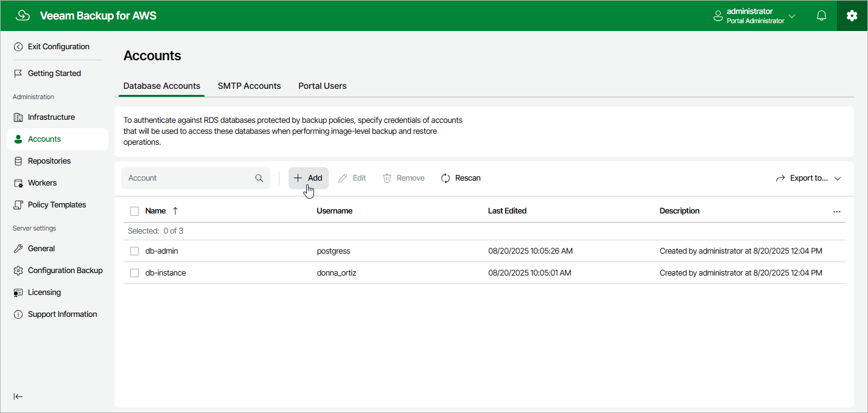
Task: Click the Workers icon in sidebar
Action: pyautogui.click(x=18, y=183)
